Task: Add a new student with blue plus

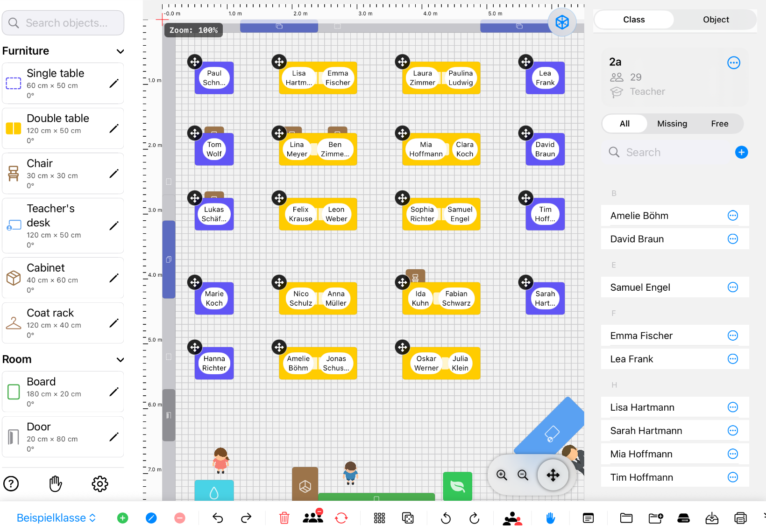Action: [x=741, y=152]
